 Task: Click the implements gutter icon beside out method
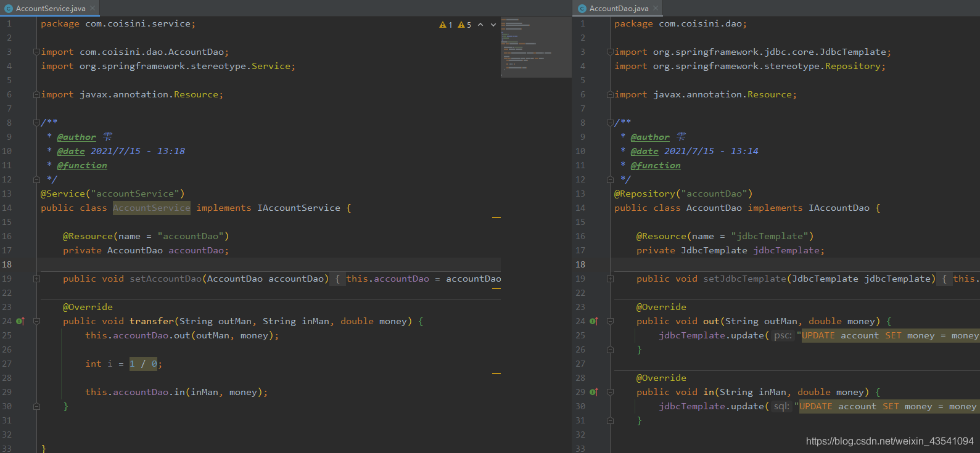pyautogui.click(x=594, y=321)
